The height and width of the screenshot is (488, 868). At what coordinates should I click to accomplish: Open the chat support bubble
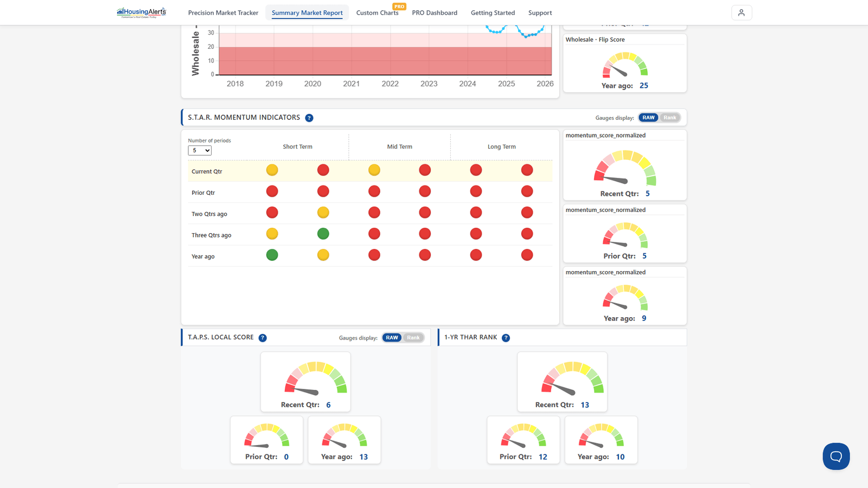pos(836,457)
